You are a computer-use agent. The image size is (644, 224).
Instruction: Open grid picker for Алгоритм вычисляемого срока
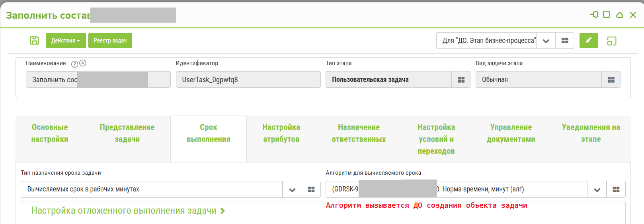[616, 189]
